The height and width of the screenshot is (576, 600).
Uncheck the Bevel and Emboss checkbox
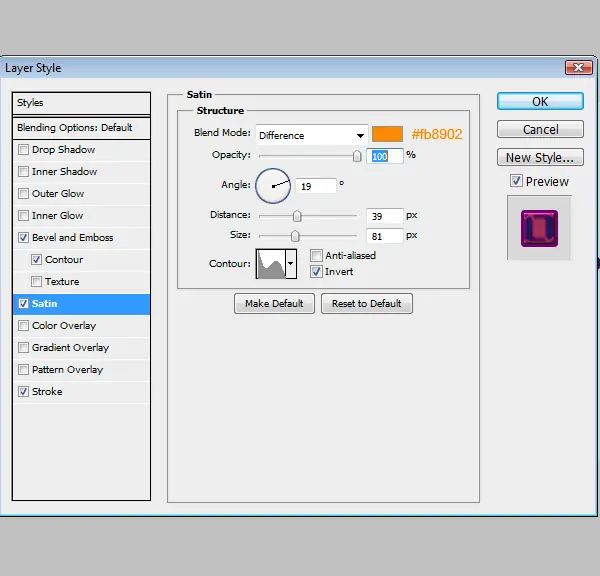click(23, 237)
